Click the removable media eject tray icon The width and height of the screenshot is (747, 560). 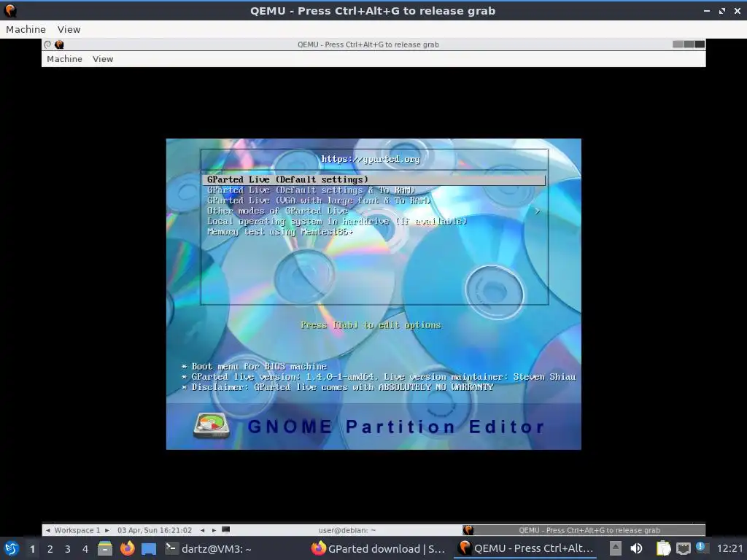tap(615, 548)
